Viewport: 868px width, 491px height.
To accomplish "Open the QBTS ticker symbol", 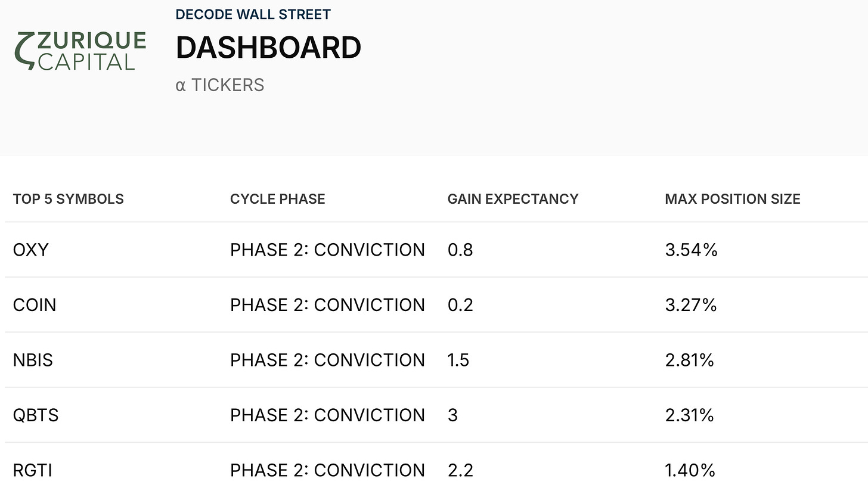I will 36,415.
